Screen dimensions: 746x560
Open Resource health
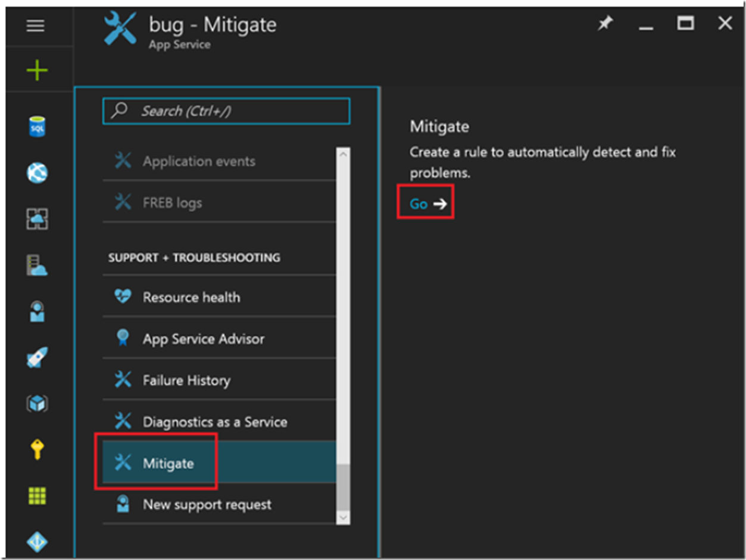coord(219,296)
